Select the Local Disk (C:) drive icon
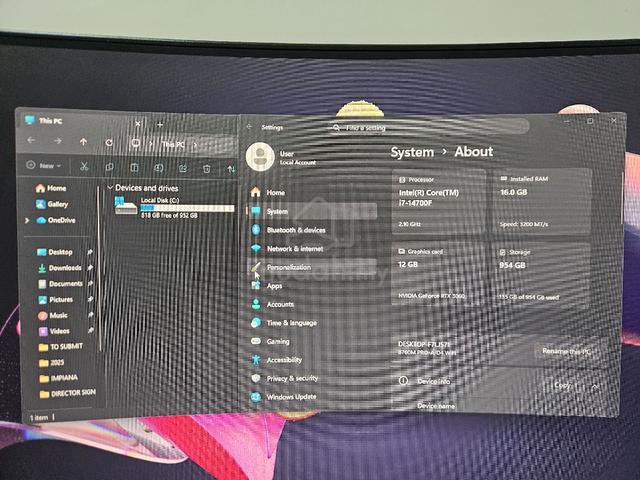 (126, 206)
